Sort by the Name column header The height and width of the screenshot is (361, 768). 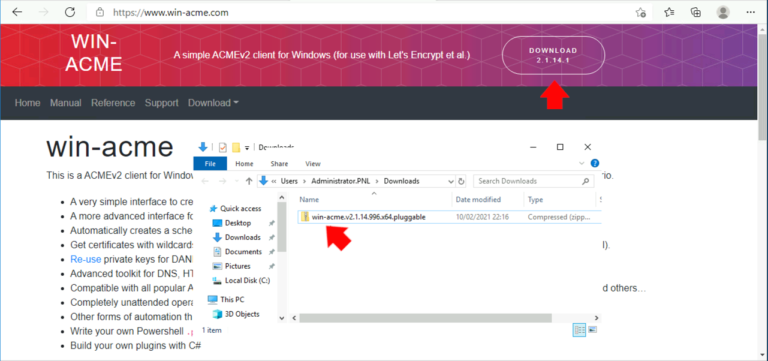coord(309,200)
